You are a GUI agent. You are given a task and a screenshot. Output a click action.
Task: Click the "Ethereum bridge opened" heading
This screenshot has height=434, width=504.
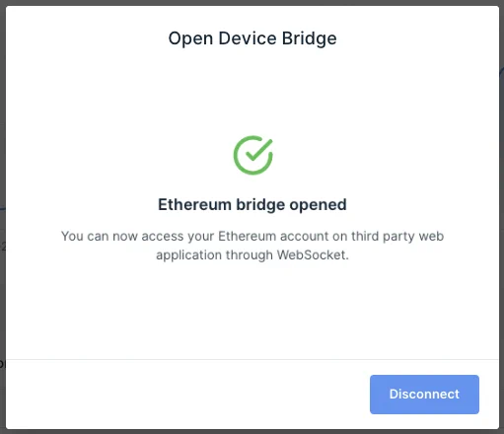[252, 205]
